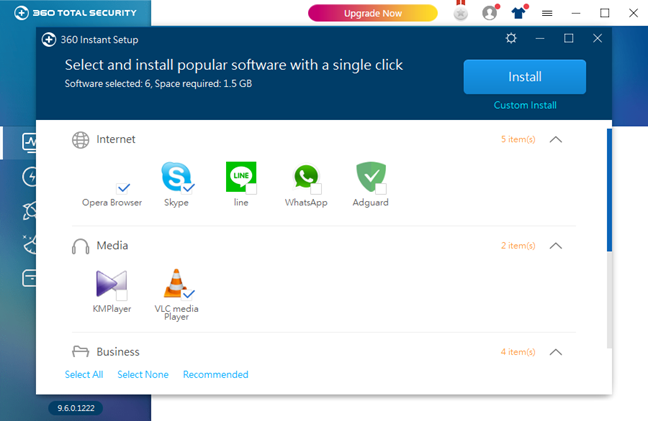Click the Media headphones category icon

point(81,246)
